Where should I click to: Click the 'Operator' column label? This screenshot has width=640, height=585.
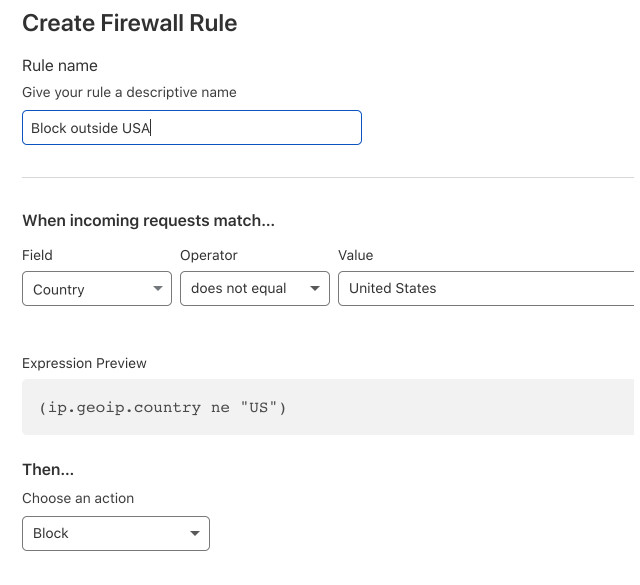(209, 255)
